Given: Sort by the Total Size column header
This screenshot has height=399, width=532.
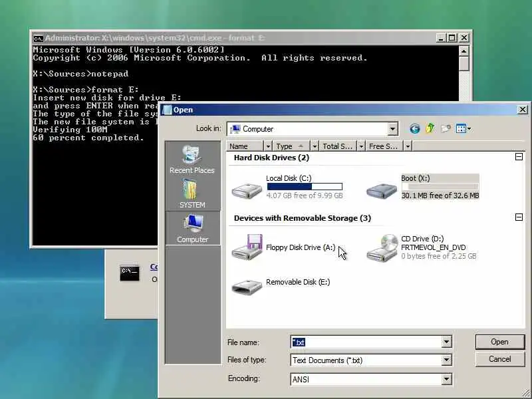Looking at the screenshot, I should [338, 146].
